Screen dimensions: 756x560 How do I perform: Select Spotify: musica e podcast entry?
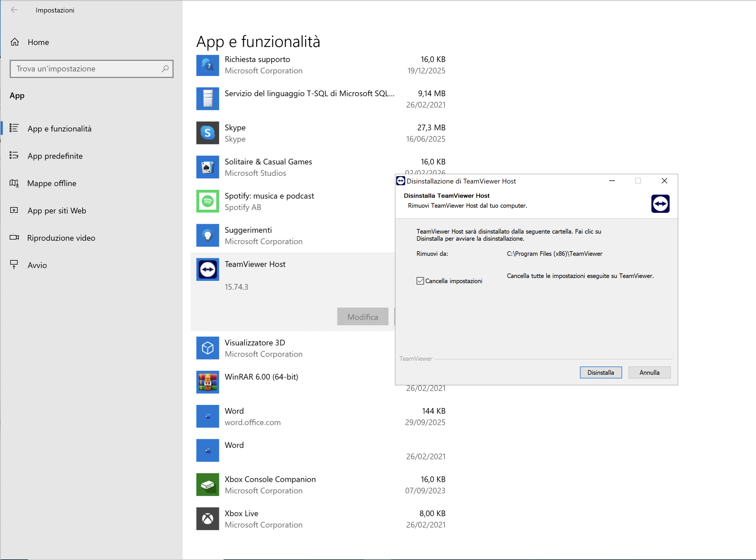tap(269, 196)
